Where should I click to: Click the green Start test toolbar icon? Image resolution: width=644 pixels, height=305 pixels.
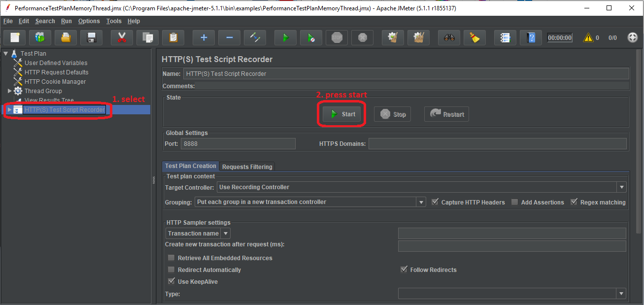tap(285, 37)
